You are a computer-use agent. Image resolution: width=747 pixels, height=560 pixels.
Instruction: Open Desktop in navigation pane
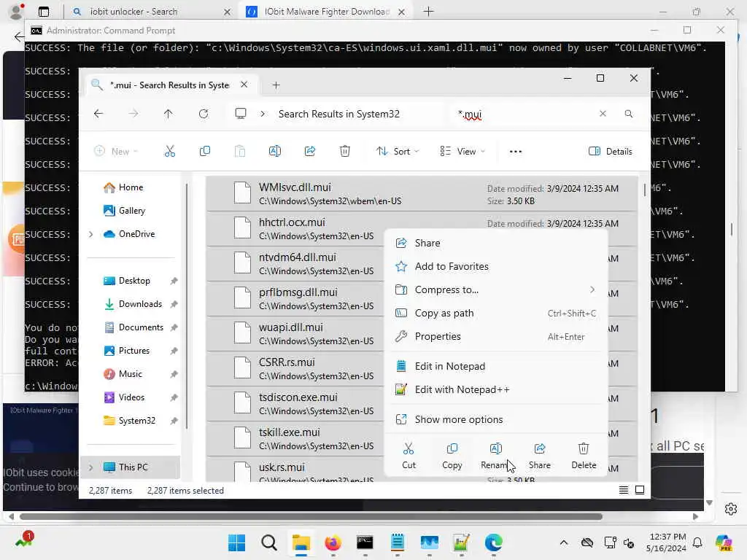point(134,281)
